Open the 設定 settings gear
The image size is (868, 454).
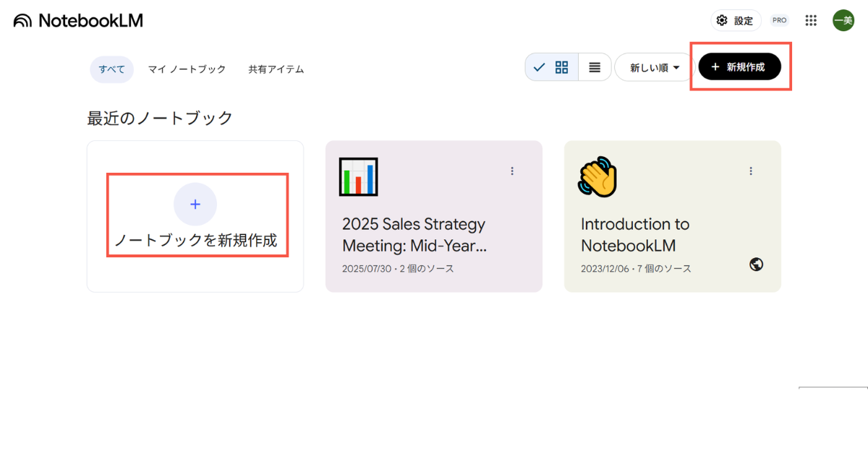coord(736,20)
